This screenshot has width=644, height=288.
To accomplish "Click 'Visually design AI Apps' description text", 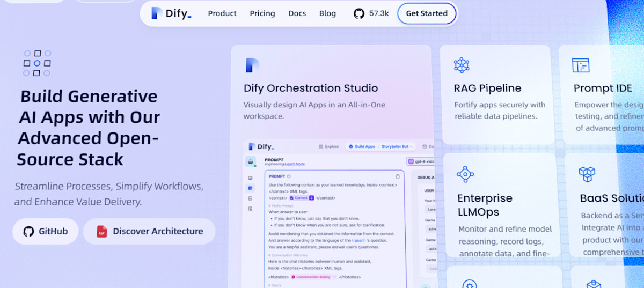I will tap(314, 110).
